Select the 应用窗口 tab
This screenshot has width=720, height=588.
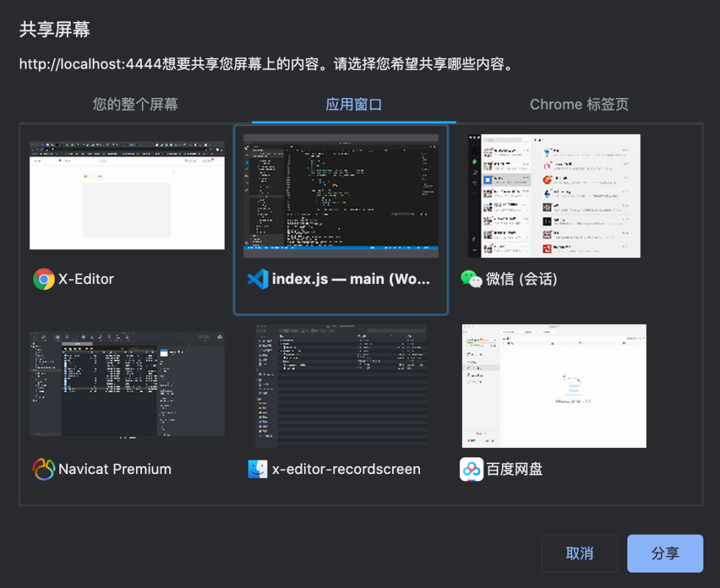click(x=353, y=104)
